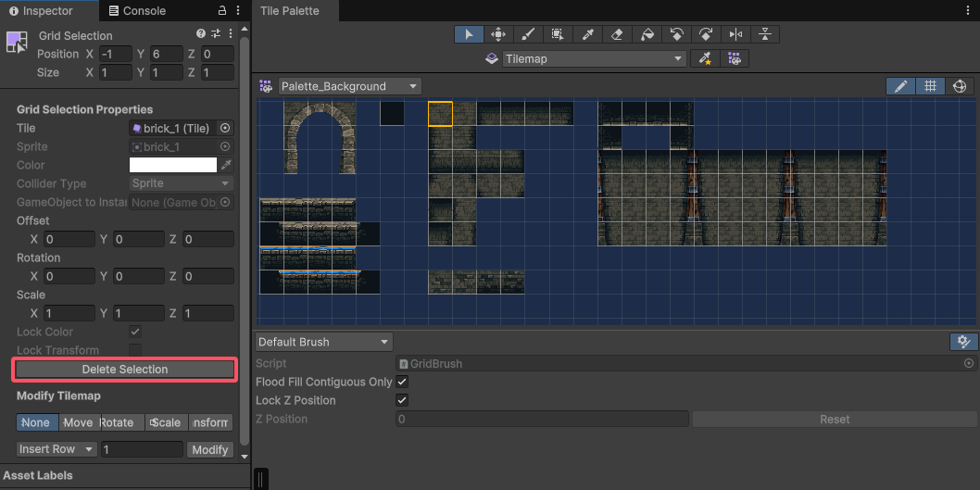Click the Delete Selection button
The width and height of the screenshot is (980, 490).
(x=125, y=370)
